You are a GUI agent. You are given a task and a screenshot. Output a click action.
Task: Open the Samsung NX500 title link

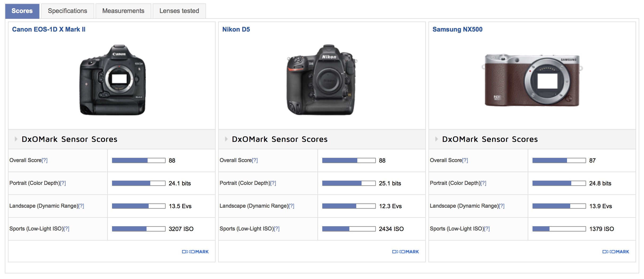(457, 29)
